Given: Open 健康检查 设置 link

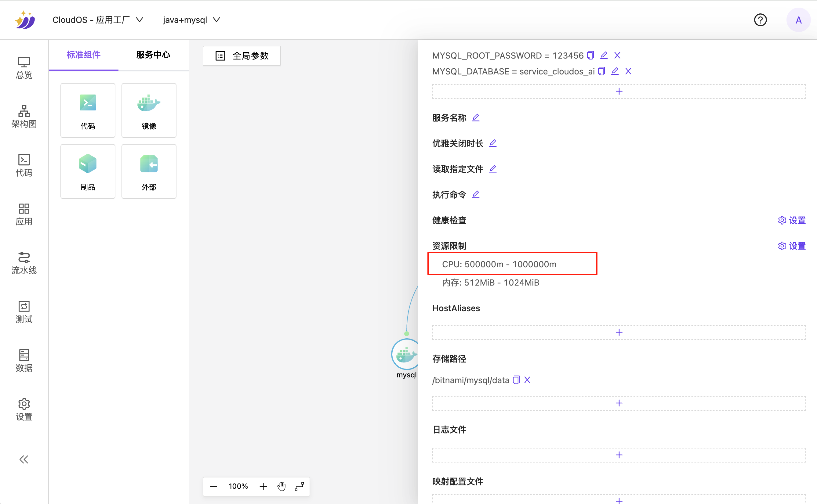Looking at the screenshot, I should pos(792,220).
